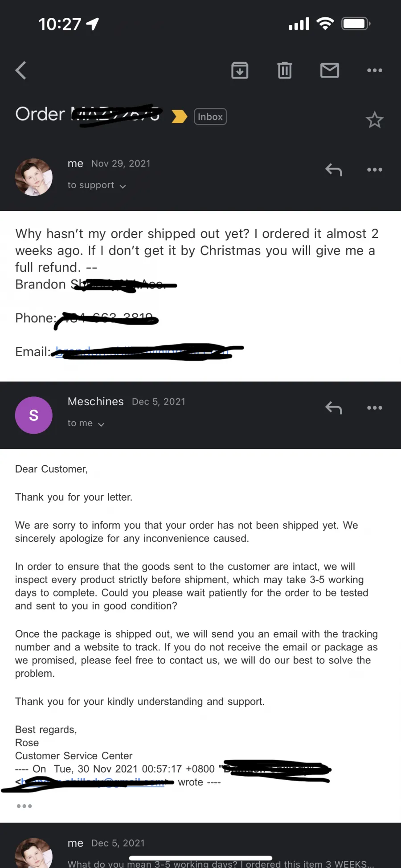Reply to the Meschines message
The width and height of the screenshot is (401, 868).
pyautogui.click(x=334, y=408)
